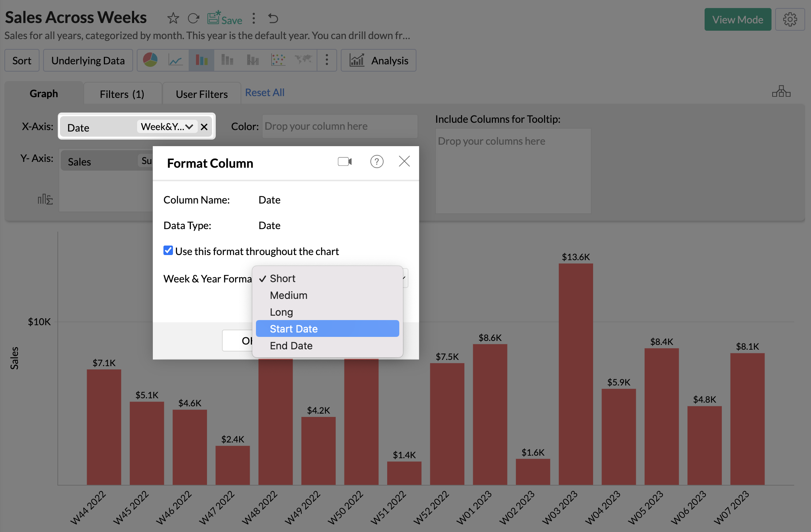Open the drill-down hierarchy icon near Reset All
The width and height of the screenshot is (811, 532).
point(781,91)
